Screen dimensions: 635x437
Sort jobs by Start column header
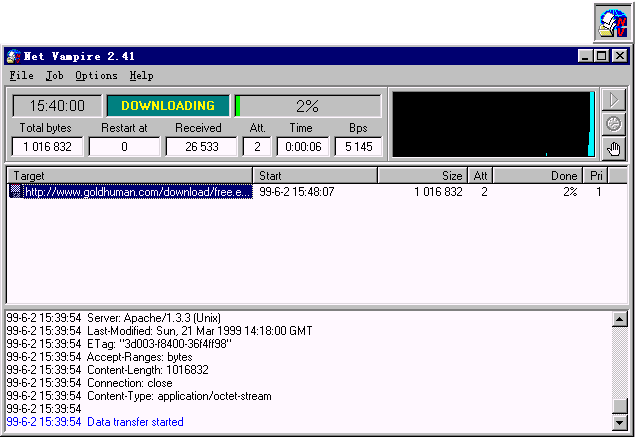tap(315, 176)
